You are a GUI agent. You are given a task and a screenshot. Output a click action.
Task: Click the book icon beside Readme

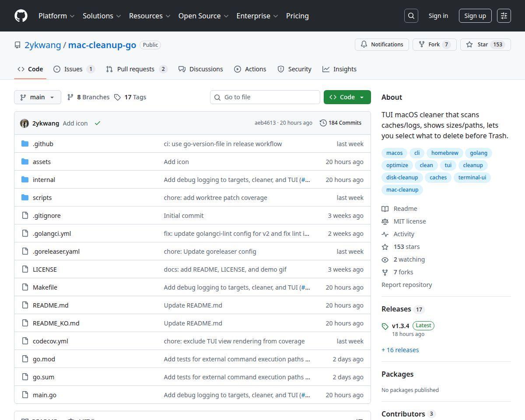[385, 209]
